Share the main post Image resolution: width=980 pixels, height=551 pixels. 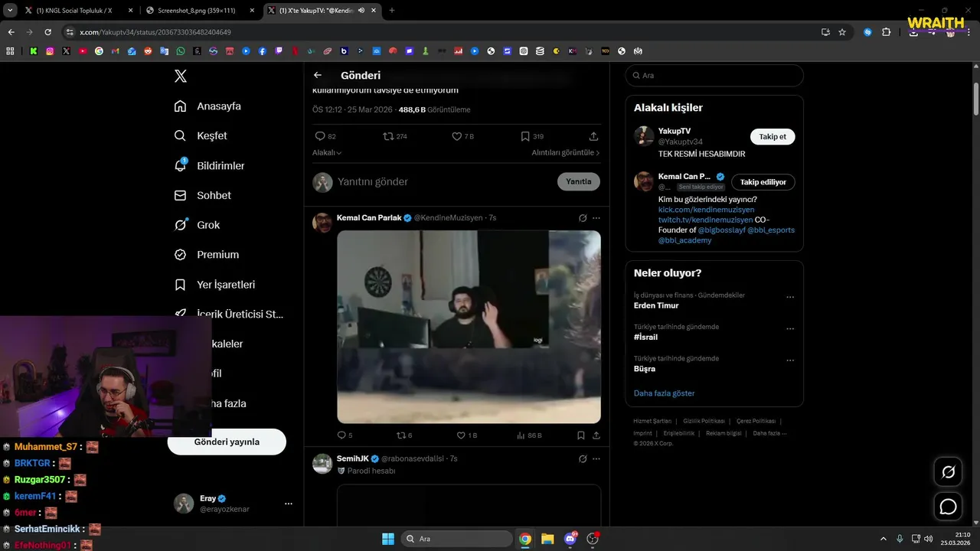(593, 136)
